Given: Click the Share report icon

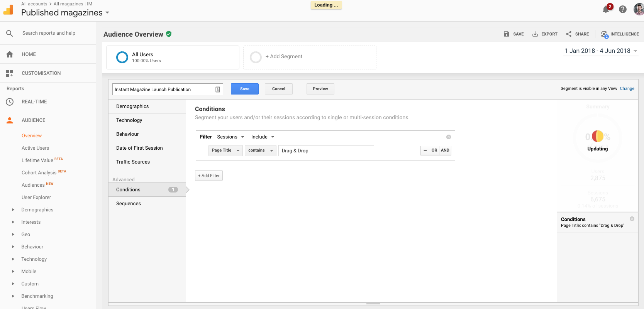Looking at the screenshot, I should pos(569,34).
